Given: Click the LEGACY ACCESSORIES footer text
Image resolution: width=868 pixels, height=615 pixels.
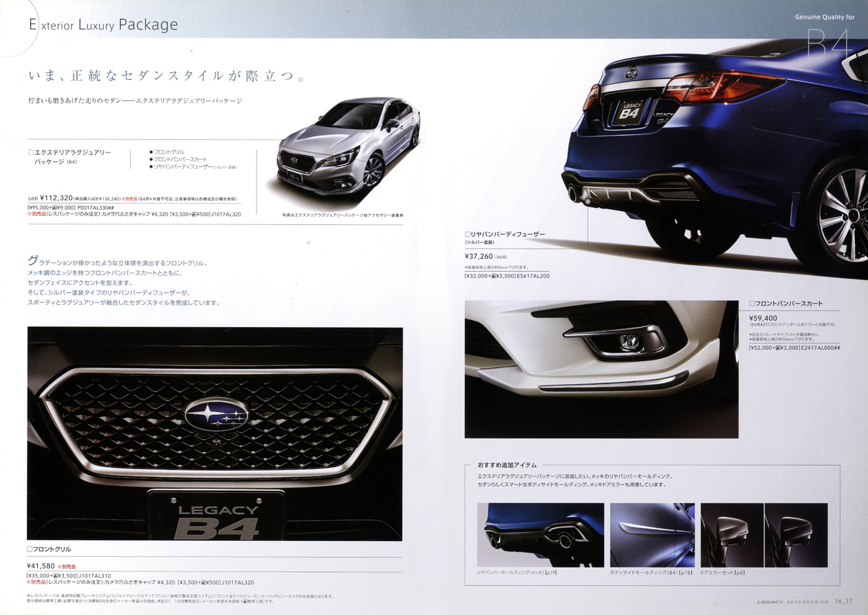Looking at the screenshot, I should (x=793, y=602).
